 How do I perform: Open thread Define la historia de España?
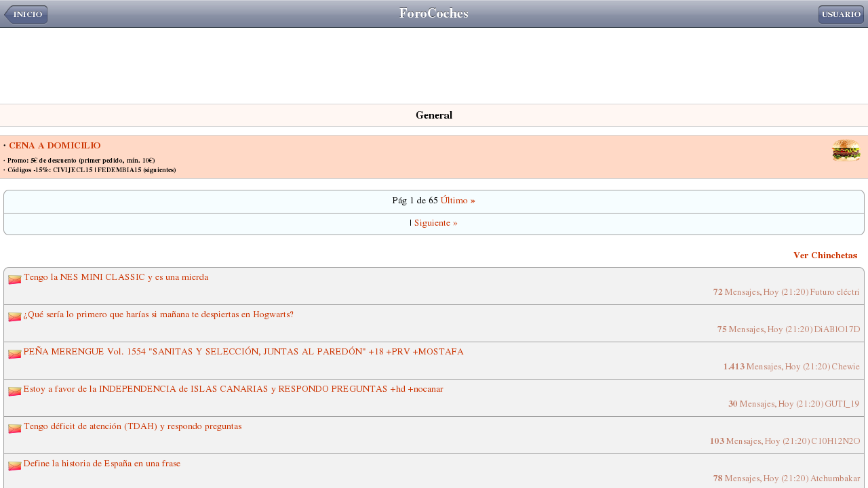pos(102,464)
